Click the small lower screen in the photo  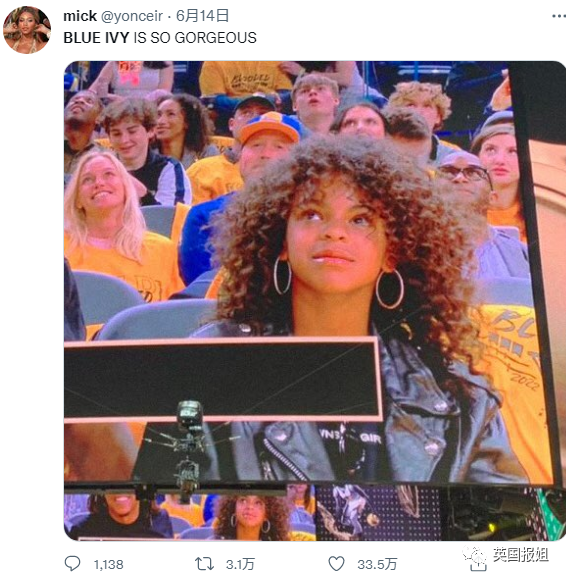[190, 516]
